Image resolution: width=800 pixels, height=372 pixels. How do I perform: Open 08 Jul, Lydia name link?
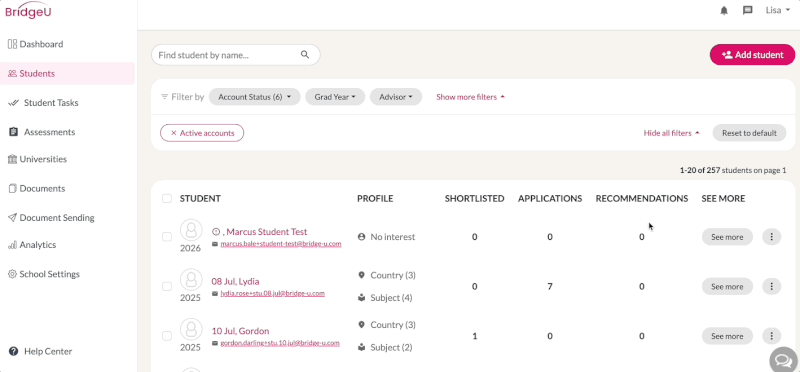(x=235, y=281)
